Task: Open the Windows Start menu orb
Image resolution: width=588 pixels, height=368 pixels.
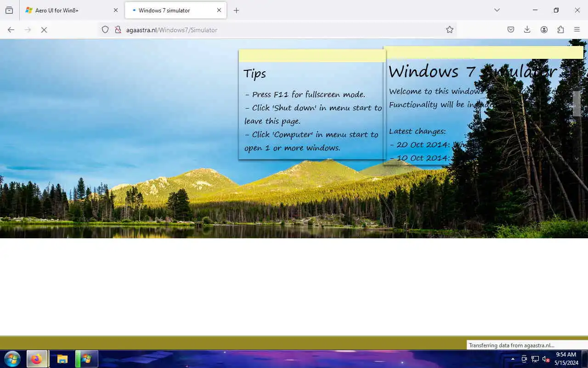Action: (x=12, y=359)
